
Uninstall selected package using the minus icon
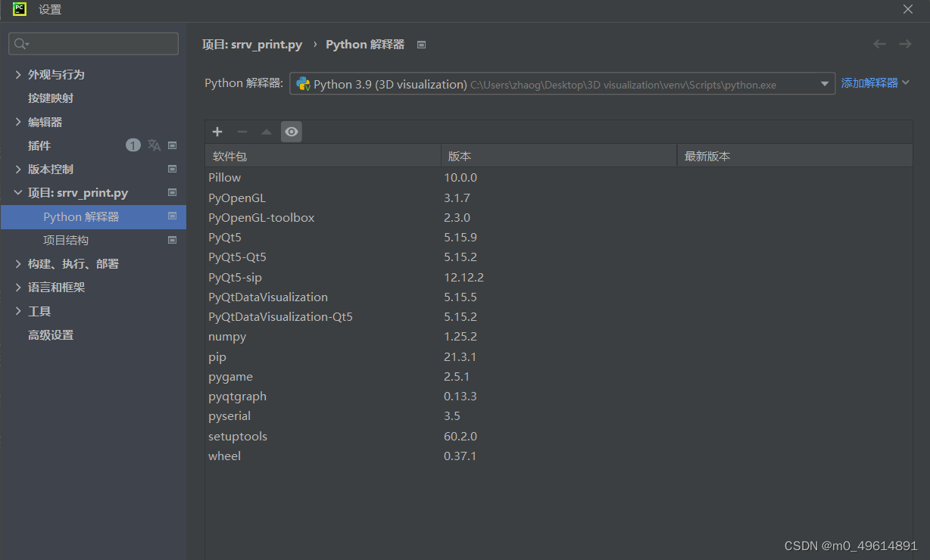pyautogui.click(x=242, y=132)
